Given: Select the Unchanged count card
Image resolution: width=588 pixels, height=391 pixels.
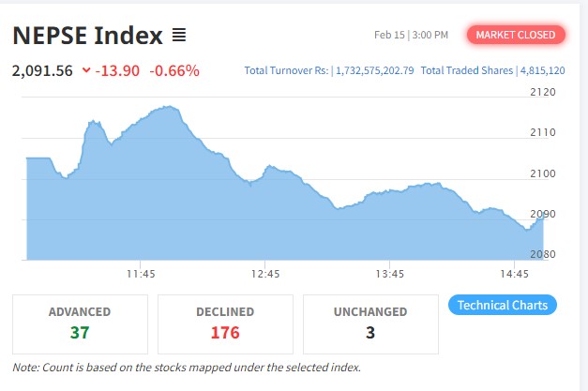Looking at the screenshot, I should click(x=369, y=323).
